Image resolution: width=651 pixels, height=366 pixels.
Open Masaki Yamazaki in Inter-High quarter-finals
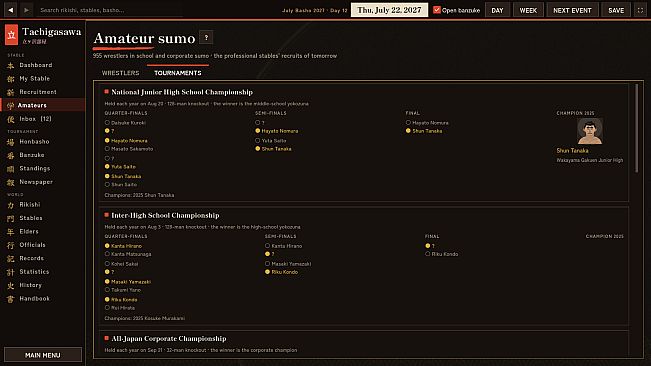click(x=131, y=281)
